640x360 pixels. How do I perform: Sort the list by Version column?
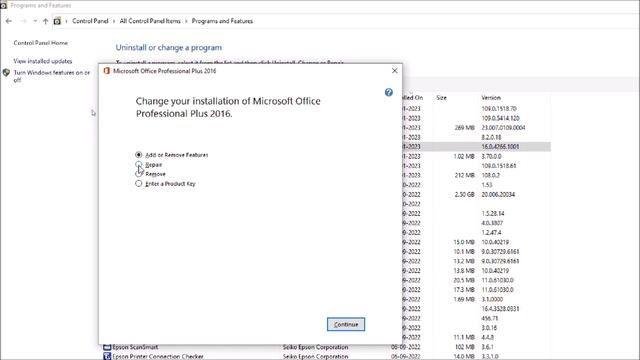click(491, 98)
